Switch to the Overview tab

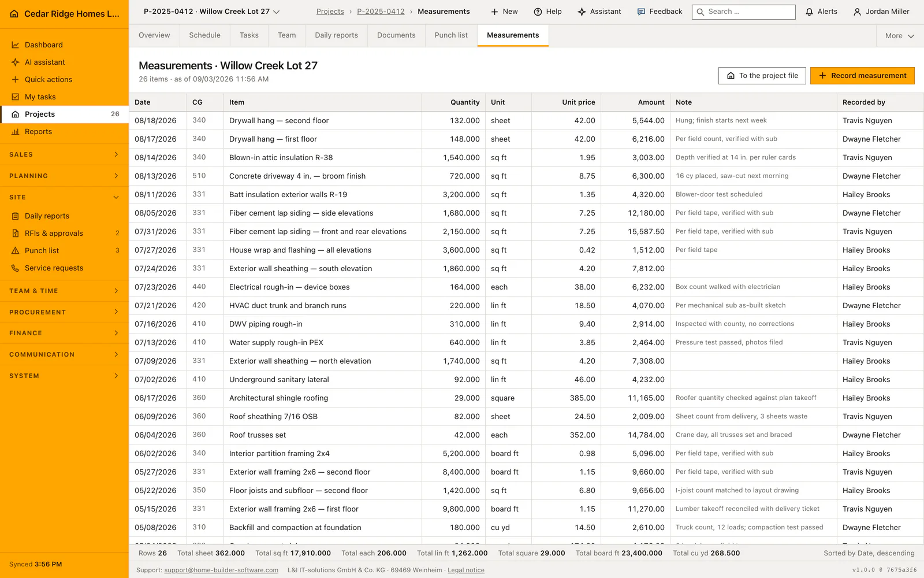click(154, 35)
